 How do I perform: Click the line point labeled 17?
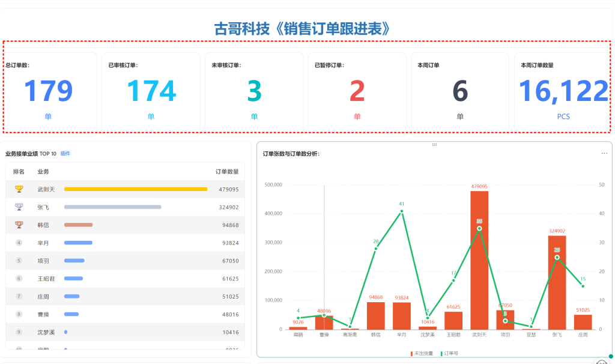453,281
